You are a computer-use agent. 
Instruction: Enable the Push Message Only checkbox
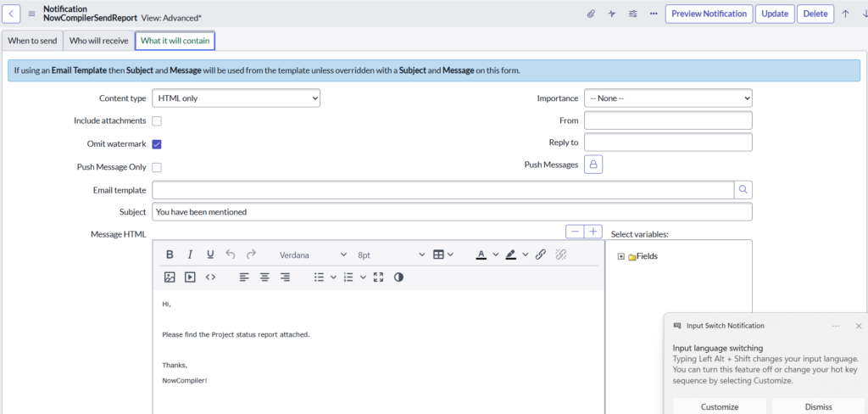(x=157, y=167)
